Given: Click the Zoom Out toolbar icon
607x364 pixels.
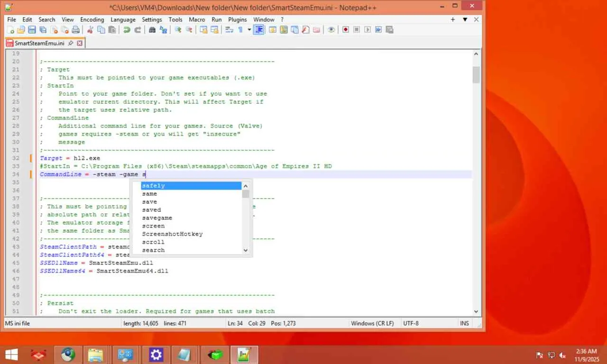Looking at the screenshot, I should (189, 29).
